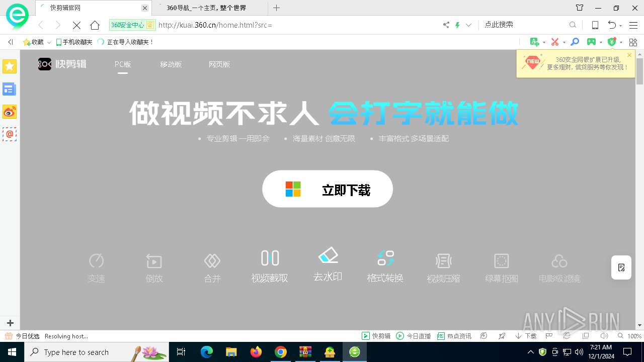Click the 快剪辑 logo
This screenshot has height=362, width=644.
62,64
